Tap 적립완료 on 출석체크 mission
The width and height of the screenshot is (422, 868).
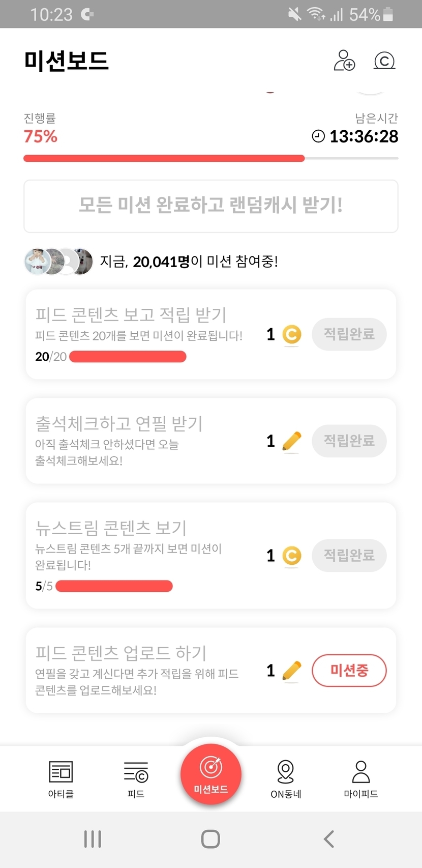349,441
